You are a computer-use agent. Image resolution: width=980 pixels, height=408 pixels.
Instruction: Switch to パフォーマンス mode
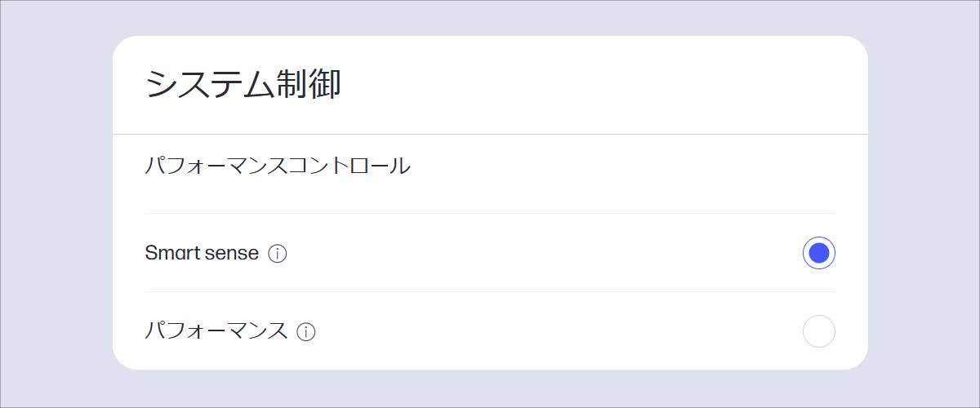coord(818,331)
